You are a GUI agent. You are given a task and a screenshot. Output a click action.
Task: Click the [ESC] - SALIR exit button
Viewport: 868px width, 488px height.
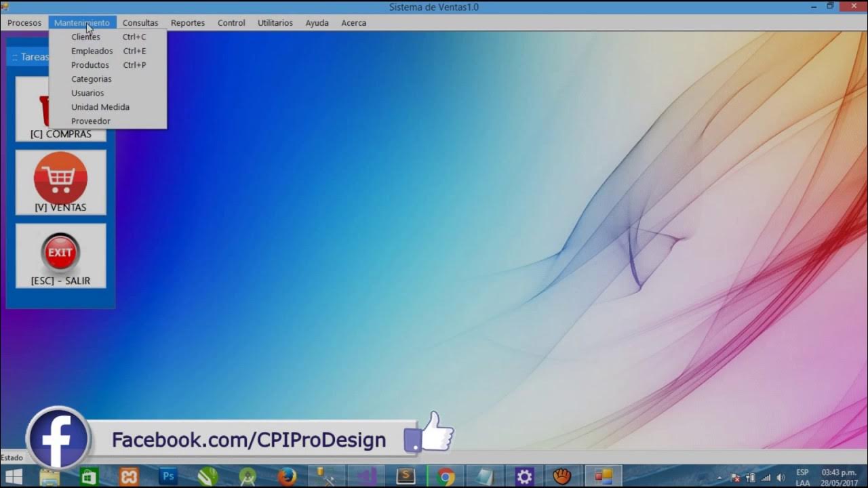pyautogui.click(x=61, y=256)
